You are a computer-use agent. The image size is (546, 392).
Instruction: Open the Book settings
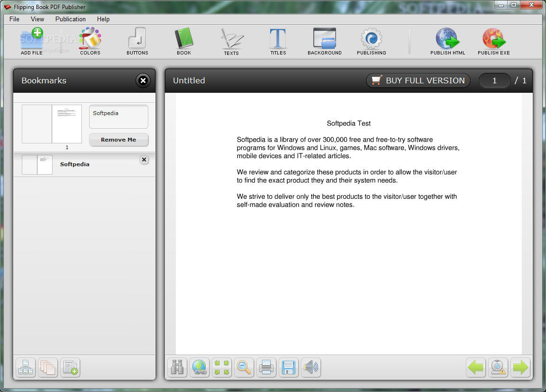(184, 41)
